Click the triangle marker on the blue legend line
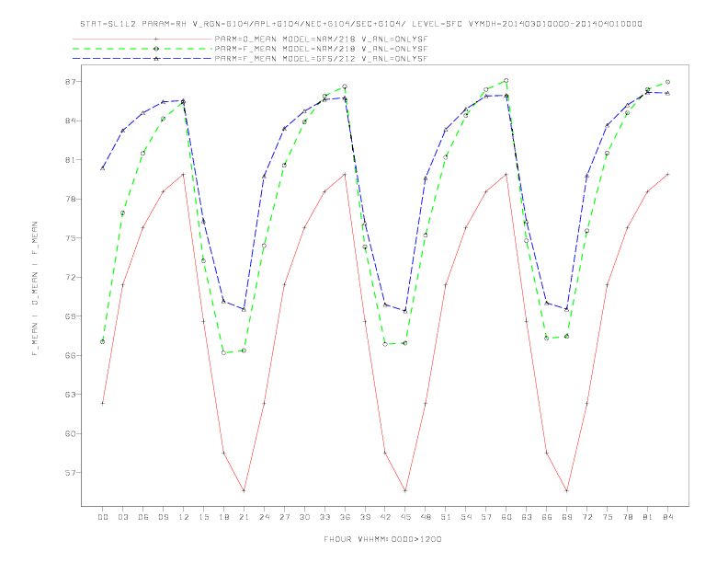Viewport: 728px width, 563px height. (156, 59)
